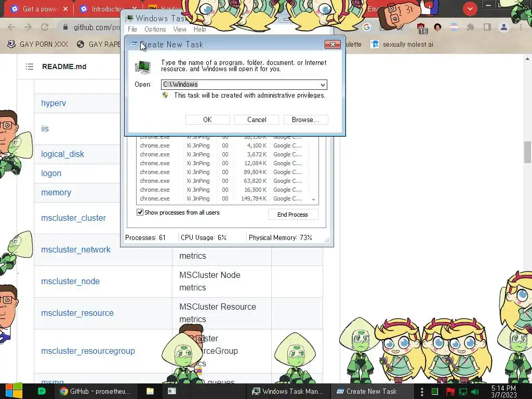Open the mscluster_network link
Screen dimensions: 532x399
[76, 250]
